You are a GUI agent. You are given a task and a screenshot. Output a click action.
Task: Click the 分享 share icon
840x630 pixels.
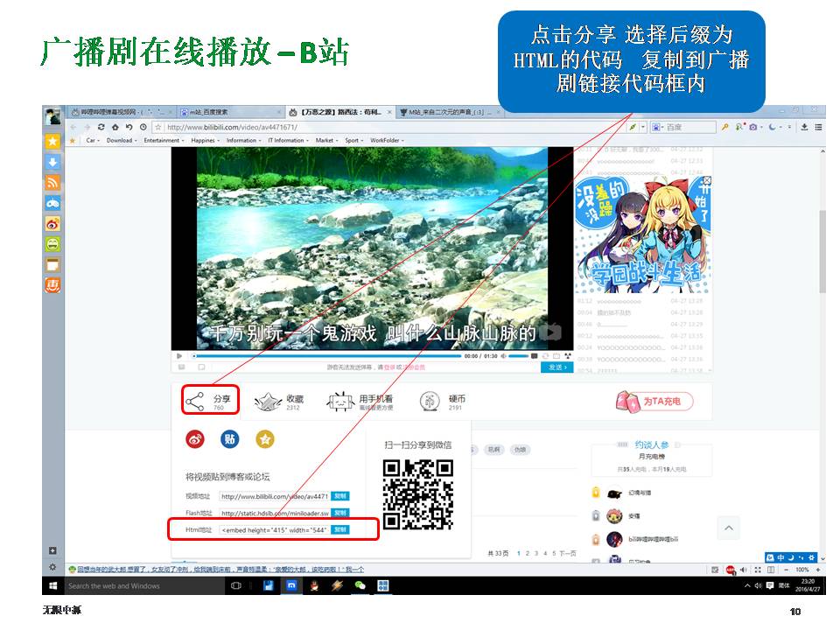[x=194, y=402]
